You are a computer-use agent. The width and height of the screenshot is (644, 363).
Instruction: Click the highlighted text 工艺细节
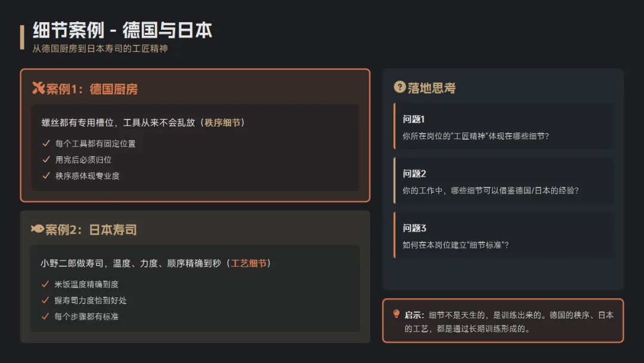coord(249,263)
